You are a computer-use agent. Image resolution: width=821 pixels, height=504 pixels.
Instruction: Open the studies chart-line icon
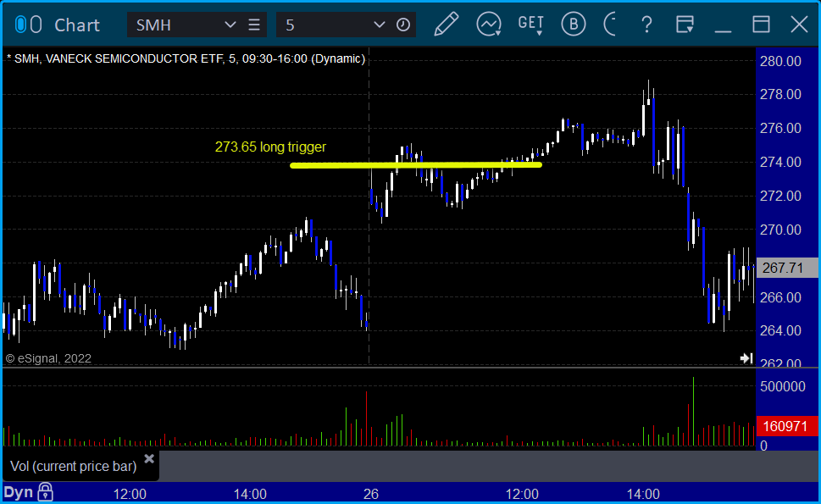coord(489,25)
